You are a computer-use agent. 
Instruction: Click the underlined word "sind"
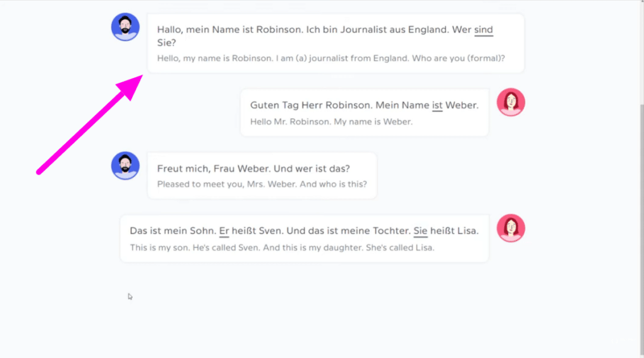484,30
